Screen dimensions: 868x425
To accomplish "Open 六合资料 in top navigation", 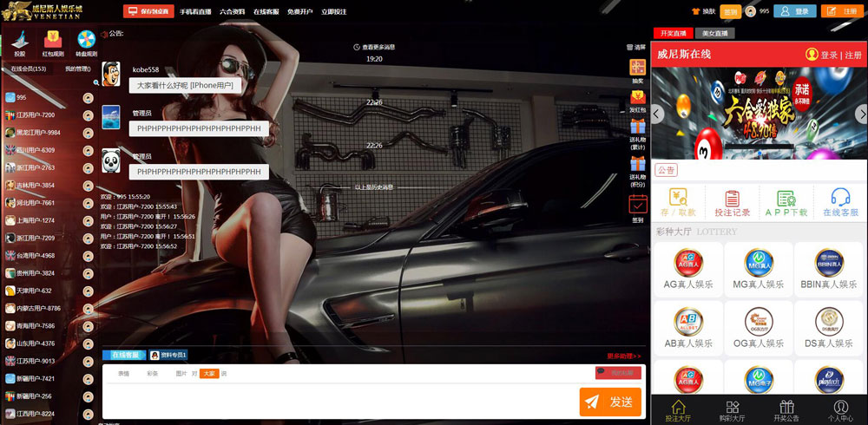I will click(232, 12).
